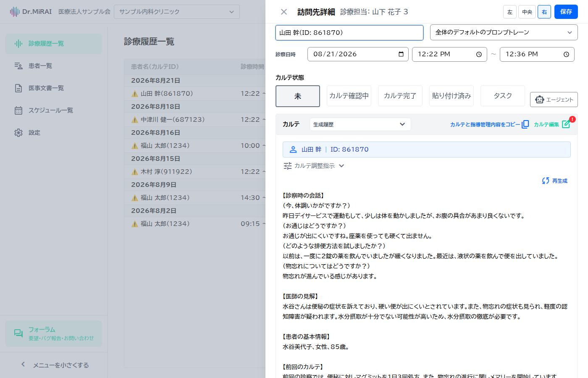The height and width of the screenshot is (378, 588).
Task: Click the 12:22 PM start time field
Action: tap(449, 54)
